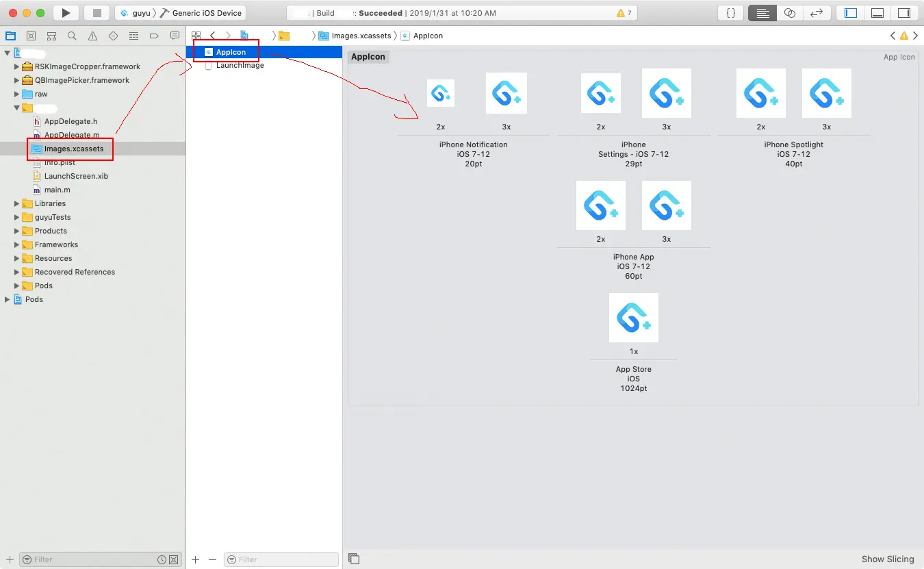Select iPhone Notification 3x icon slot
Image resolution: width=924 pixels, height=569 pixels.
click(506, 93)
